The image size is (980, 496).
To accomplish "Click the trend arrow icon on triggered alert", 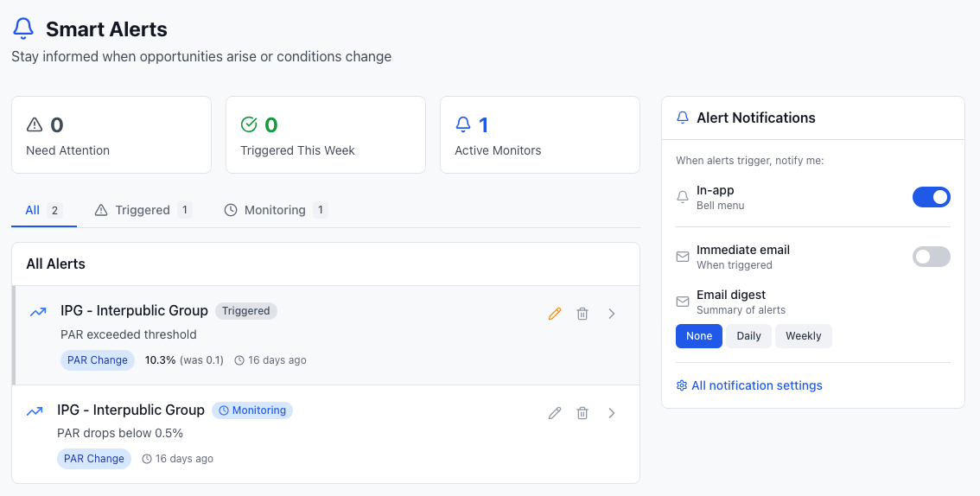I will (38, 312).
